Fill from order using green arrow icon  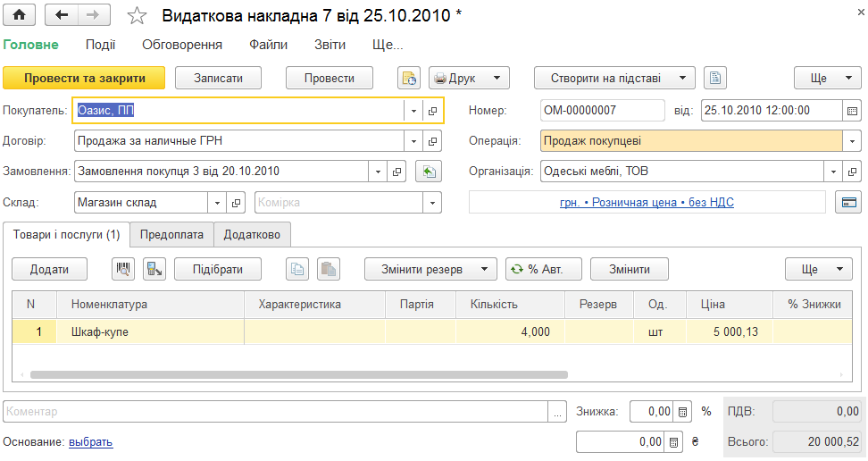point(429,172)
